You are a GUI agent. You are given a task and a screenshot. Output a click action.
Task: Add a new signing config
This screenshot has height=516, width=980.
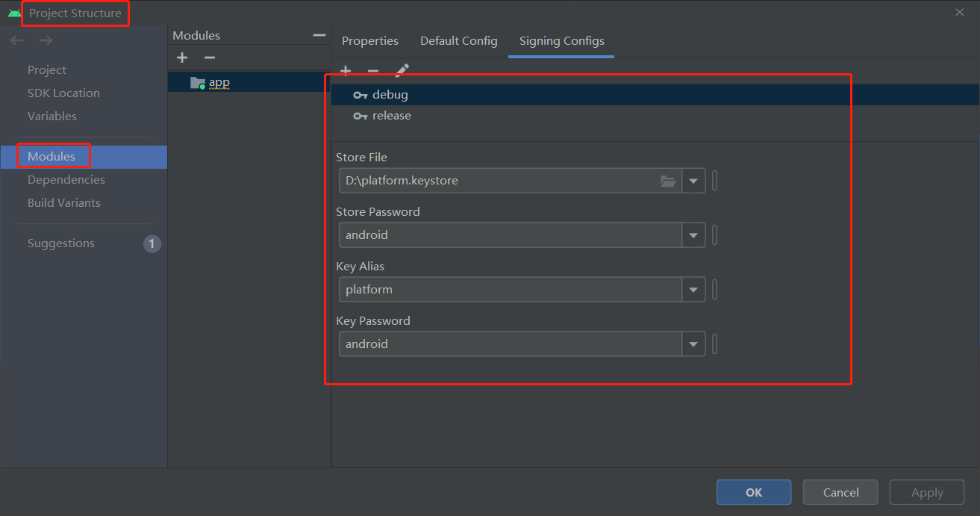346,70
